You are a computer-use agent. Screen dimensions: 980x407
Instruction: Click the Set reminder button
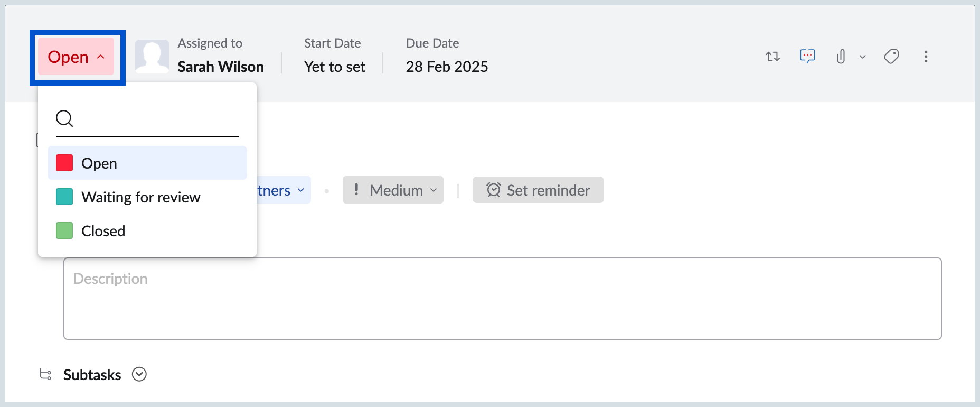click(538, 190)
